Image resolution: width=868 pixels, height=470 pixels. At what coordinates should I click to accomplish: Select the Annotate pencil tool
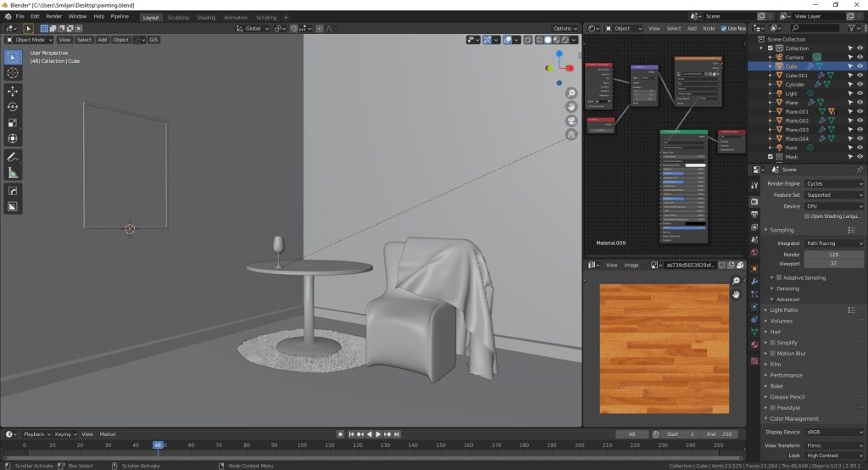[x=13, y=157]
